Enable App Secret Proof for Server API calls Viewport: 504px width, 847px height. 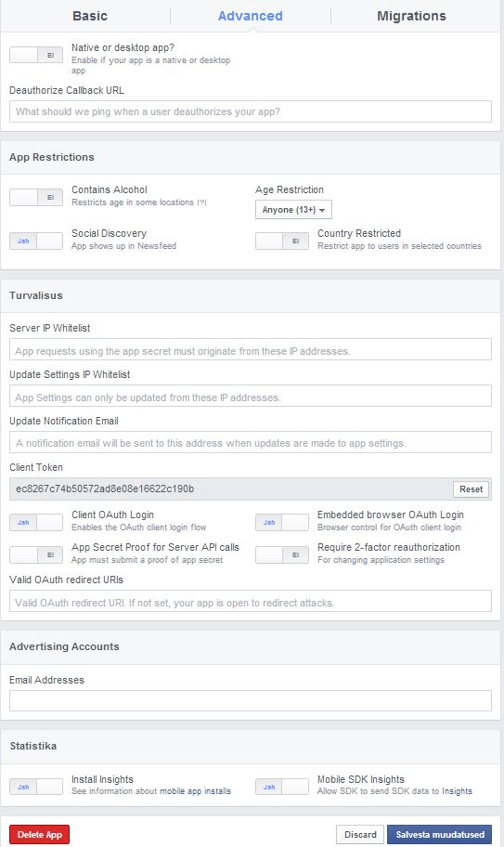click(x=36, y=554)
